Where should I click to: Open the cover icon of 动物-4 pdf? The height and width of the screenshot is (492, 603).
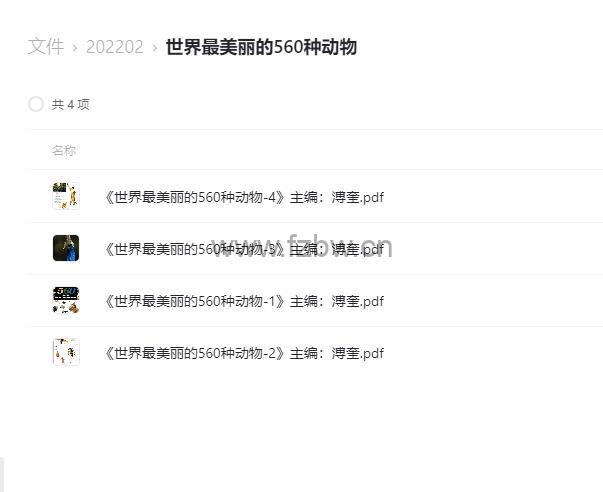coord(66,196)
